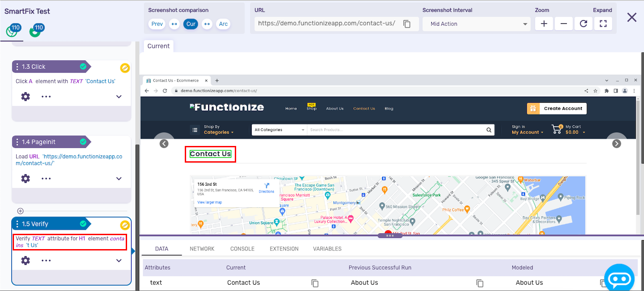The image size is (644, 291).
Task: Click the Contact Us nav link in screenshot
Action: pos(364,109)
